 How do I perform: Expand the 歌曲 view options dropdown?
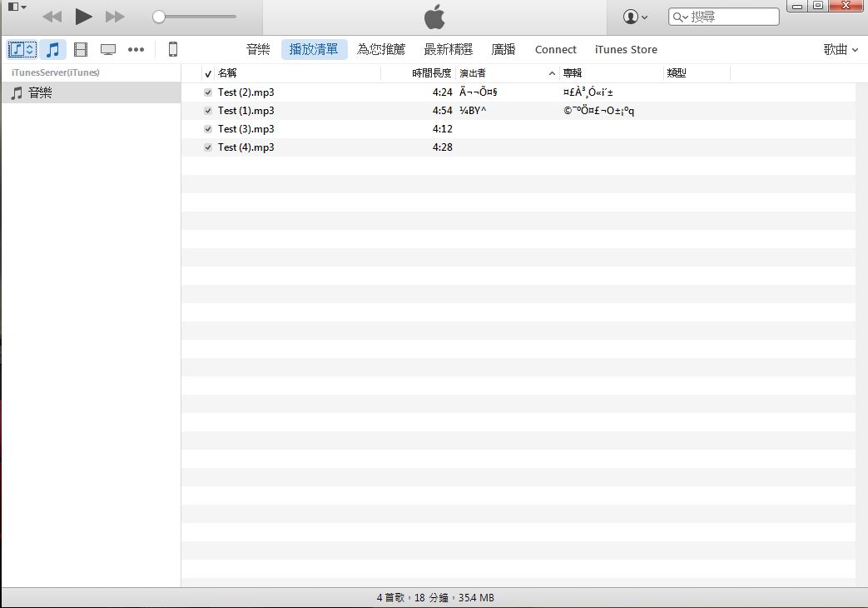(x=841, y=49)
